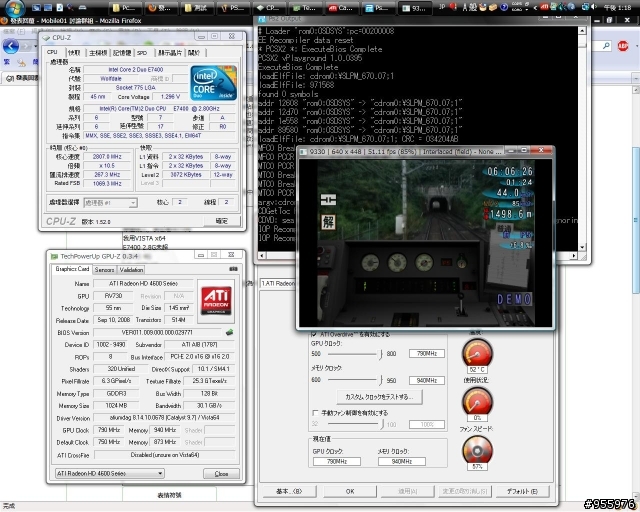Adjust the GPU clock slider handle
Screen dimensions: 640x512
point(381,354)
